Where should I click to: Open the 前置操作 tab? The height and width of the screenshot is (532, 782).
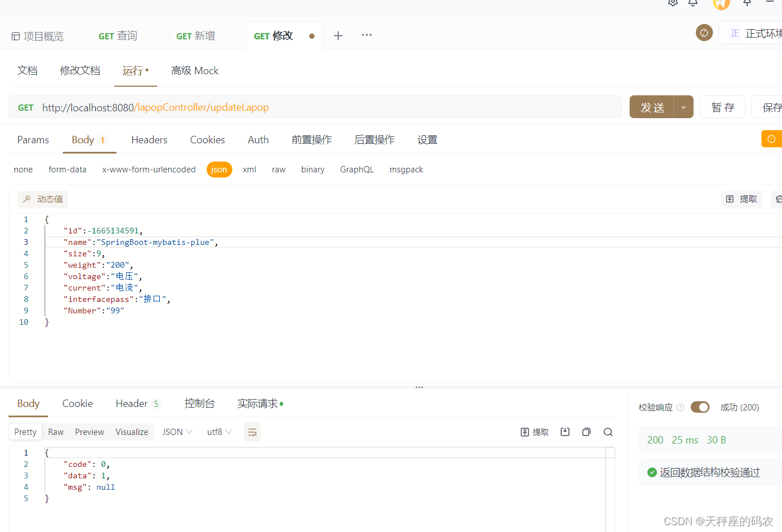312,140
